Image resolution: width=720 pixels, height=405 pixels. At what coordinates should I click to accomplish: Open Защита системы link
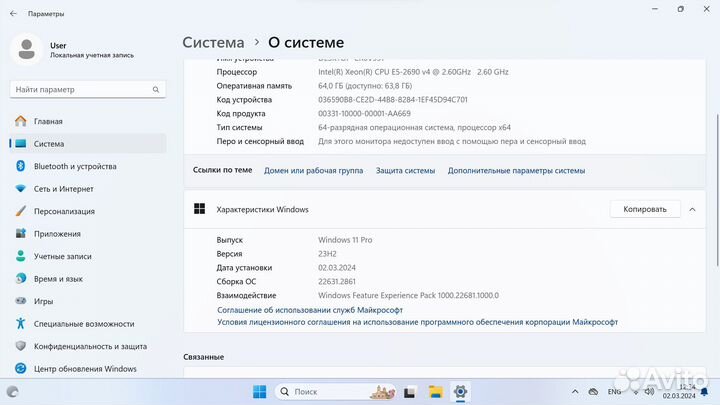(405, 170)
